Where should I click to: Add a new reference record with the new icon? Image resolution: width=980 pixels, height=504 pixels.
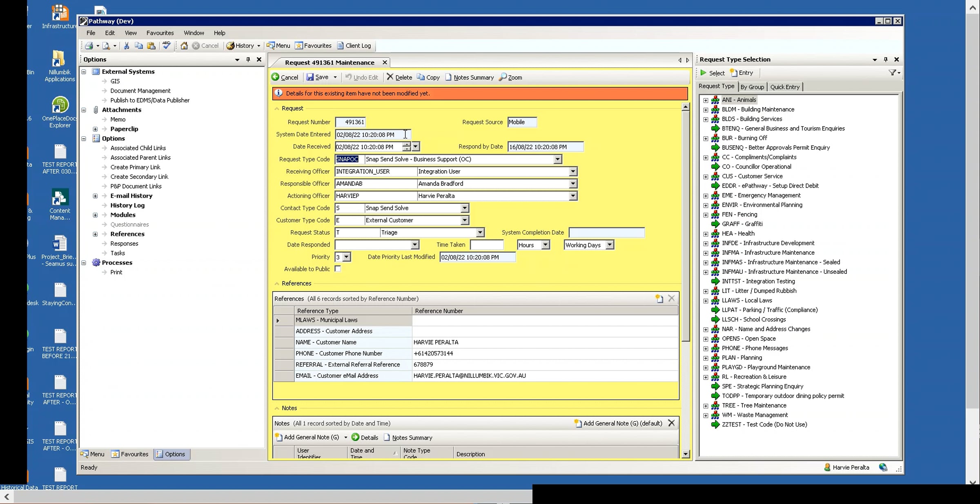(659, 299)
